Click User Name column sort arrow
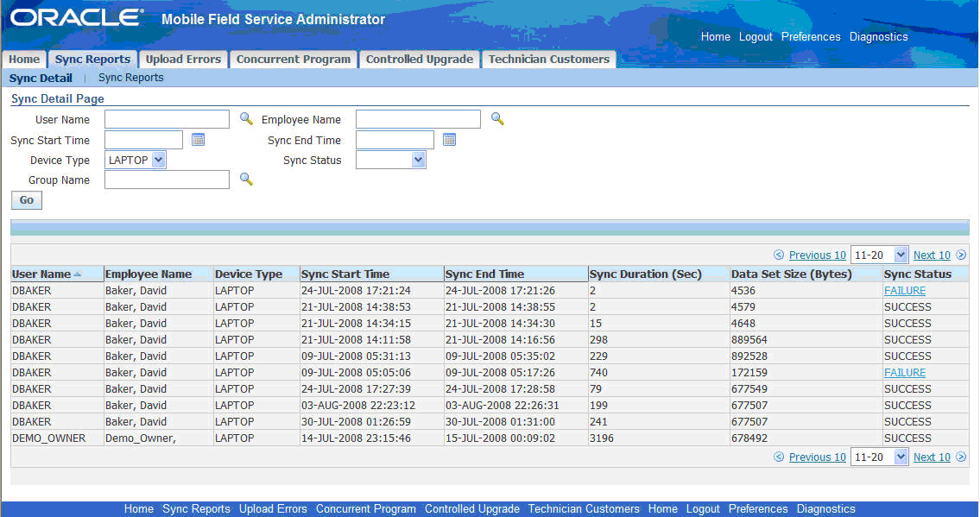Viewport: 980px width, 517px height. 78,274
